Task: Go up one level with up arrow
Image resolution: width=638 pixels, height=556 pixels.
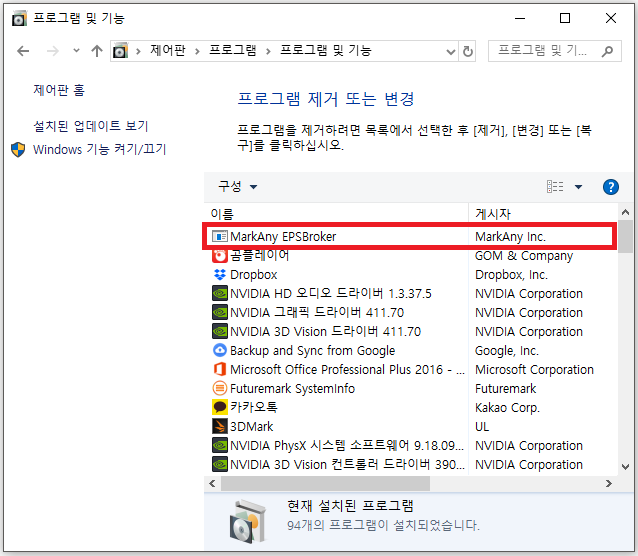Action: click(97, 51)
